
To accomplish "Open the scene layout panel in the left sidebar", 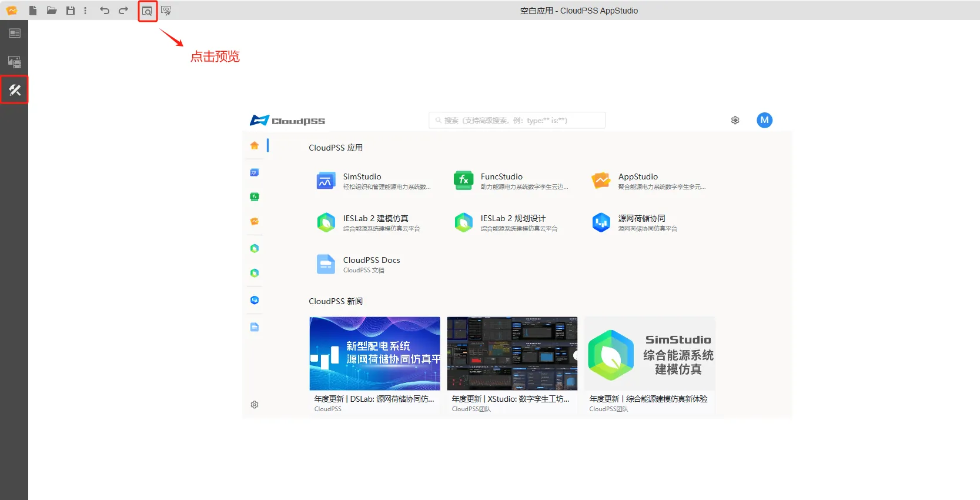I will [x=15, y=34].
